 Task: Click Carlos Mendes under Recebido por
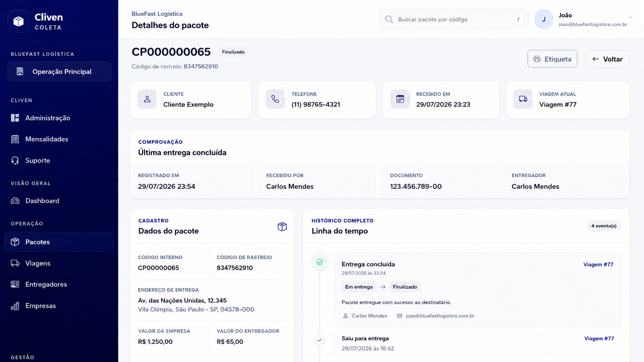click(x=290, y=187)
